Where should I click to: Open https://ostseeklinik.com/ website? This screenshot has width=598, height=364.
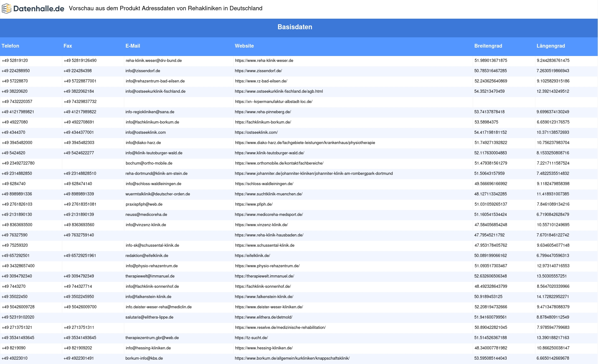(256, 133)
